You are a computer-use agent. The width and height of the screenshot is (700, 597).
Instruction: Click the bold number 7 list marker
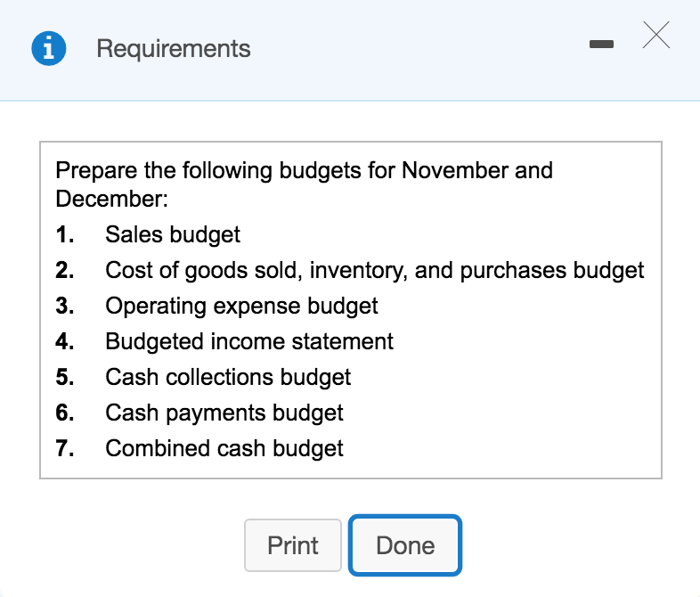coord(64,448)
